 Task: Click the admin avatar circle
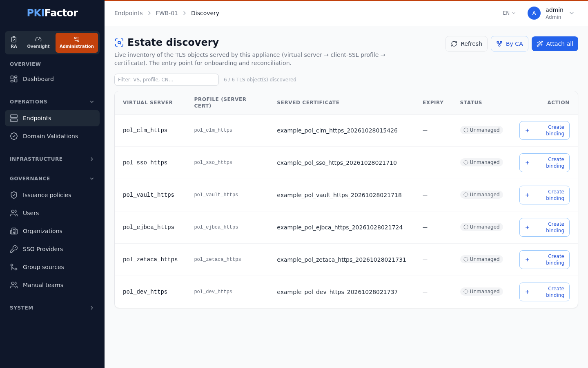tap(534, 13)
